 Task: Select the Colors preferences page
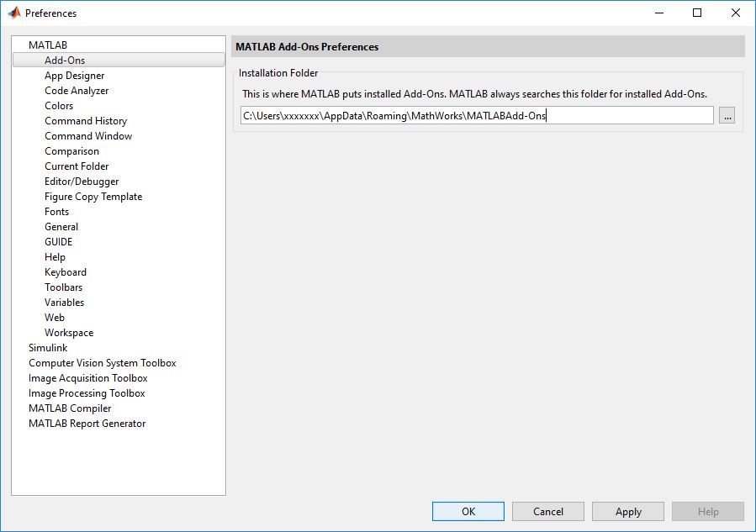[59, 106]
